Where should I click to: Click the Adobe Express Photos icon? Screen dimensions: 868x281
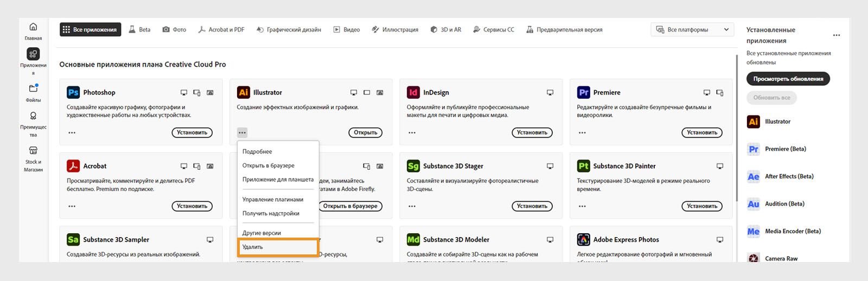pos(583,239)
